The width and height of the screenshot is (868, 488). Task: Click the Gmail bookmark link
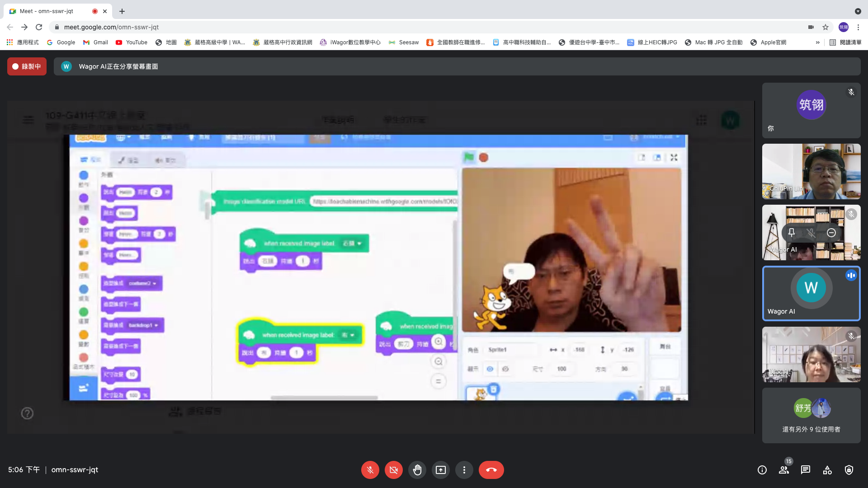click(95, 42)
